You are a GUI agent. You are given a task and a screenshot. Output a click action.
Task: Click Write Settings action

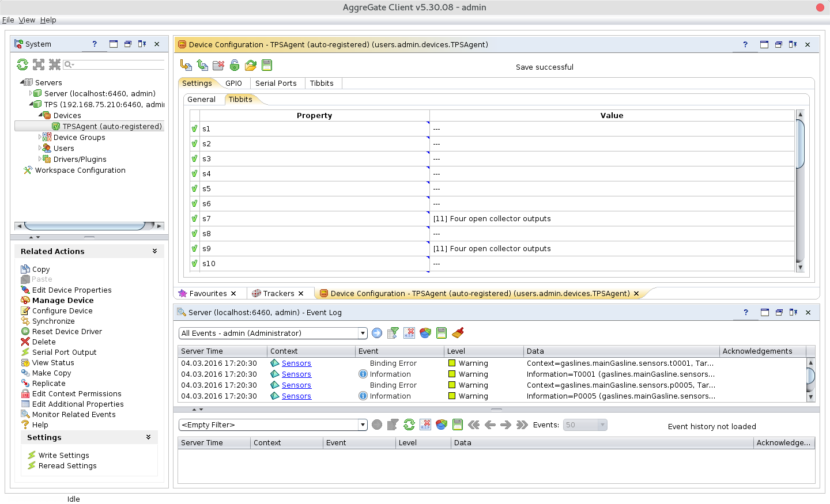click(x=63, y=455)
